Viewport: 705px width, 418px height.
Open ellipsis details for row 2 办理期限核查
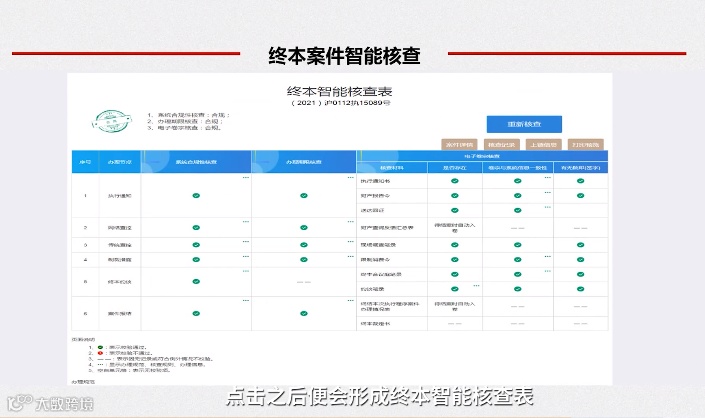(351, 222)
